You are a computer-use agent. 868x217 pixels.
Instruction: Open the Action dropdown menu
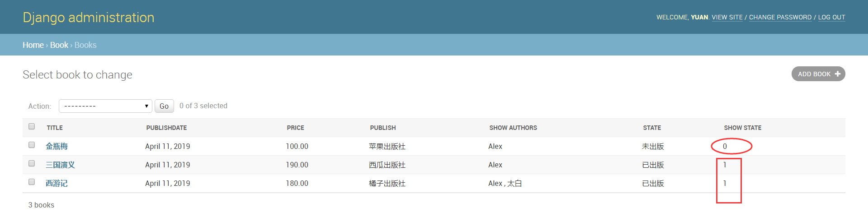(105, 106)
